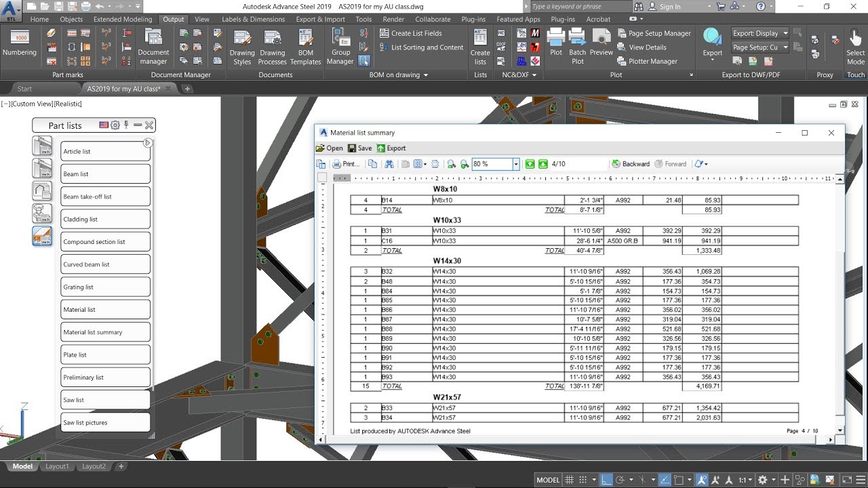The height and width of the screenshot is (488, 868).
Task: Open the Group Manager
Action: tap(340, 44)
